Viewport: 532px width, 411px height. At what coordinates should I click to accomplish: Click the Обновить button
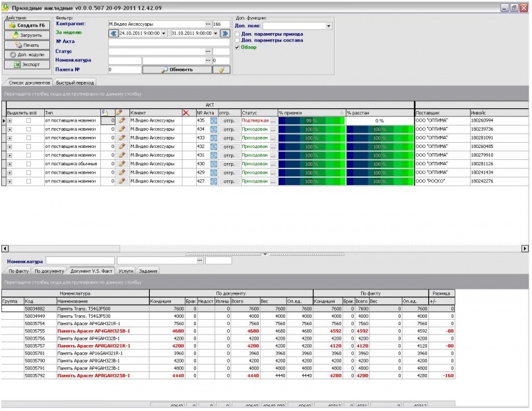176,69
